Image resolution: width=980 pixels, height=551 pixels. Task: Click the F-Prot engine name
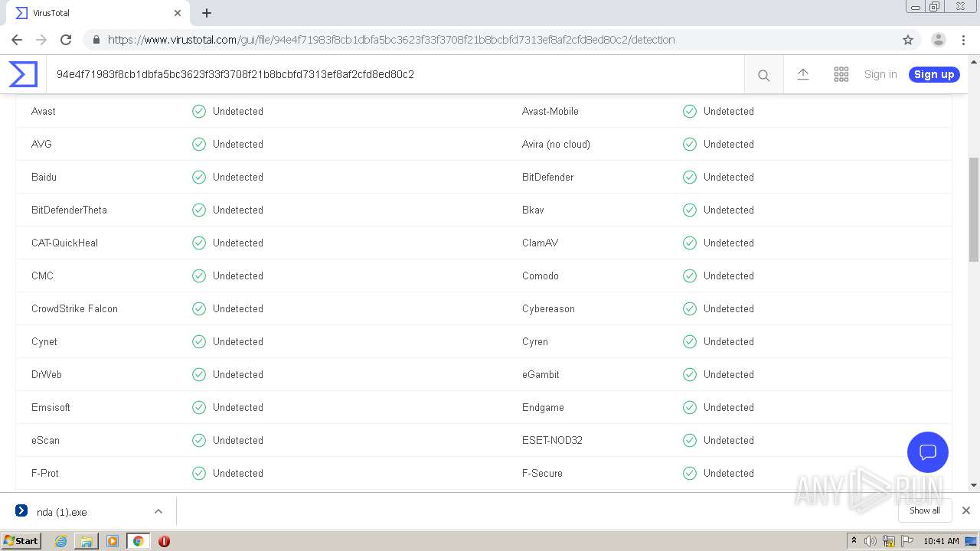tap(45, 473)
